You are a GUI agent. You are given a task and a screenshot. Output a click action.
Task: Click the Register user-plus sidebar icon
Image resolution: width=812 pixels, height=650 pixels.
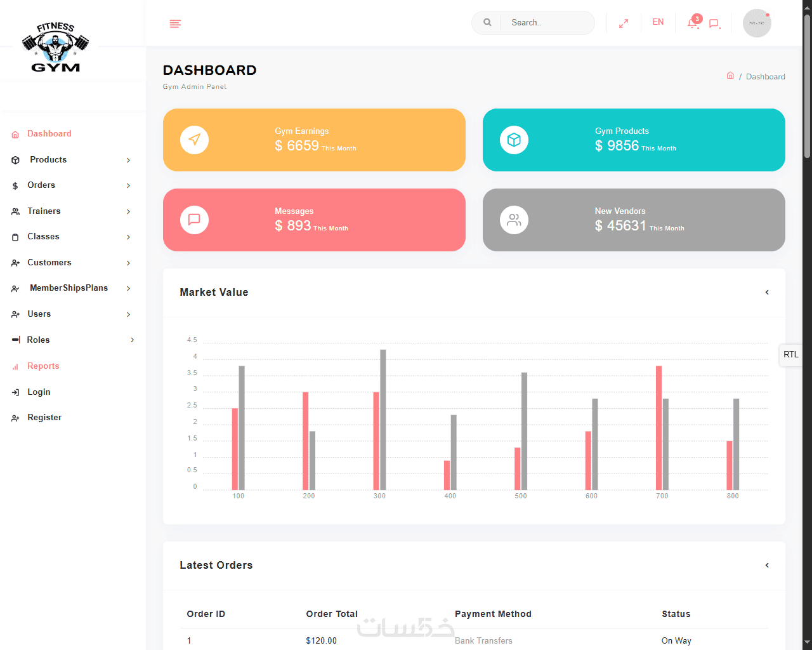pos(15,418)
